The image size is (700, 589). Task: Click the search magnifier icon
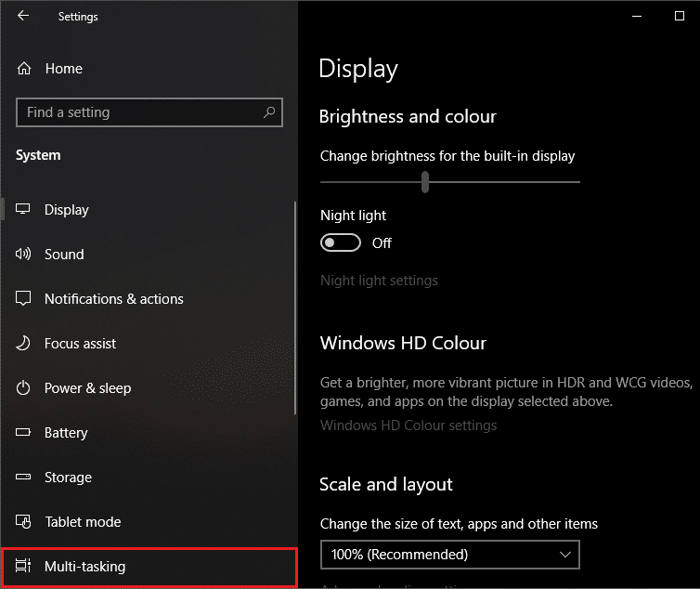click(269, 112)
